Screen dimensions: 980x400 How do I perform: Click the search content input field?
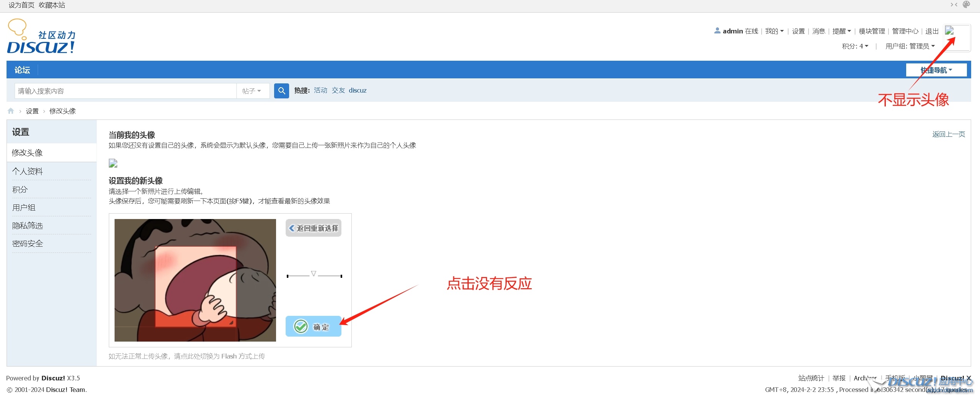(125, 91)
